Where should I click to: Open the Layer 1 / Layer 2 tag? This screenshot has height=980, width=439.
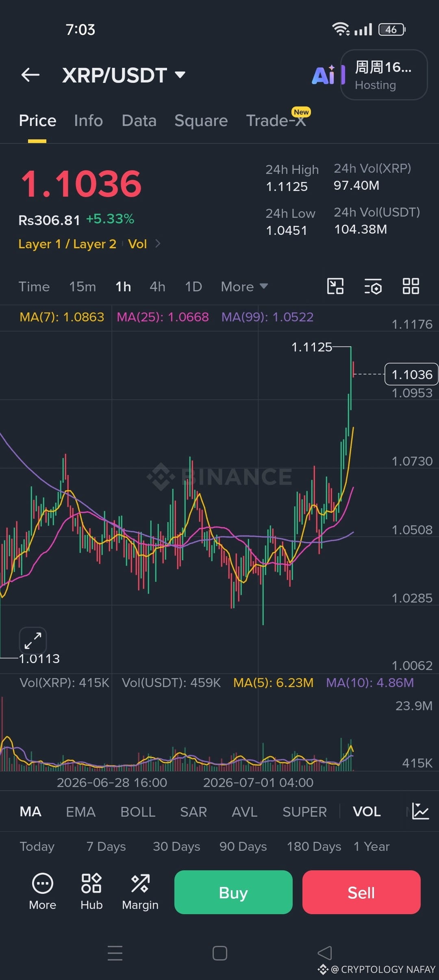(x=67, y=244)
